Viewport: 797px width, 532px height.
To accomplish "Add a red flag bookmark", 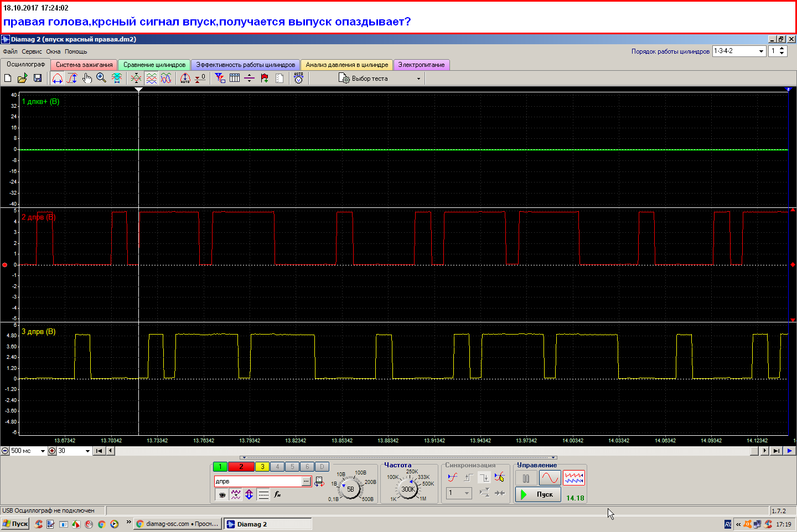I will tap(265, 78).
